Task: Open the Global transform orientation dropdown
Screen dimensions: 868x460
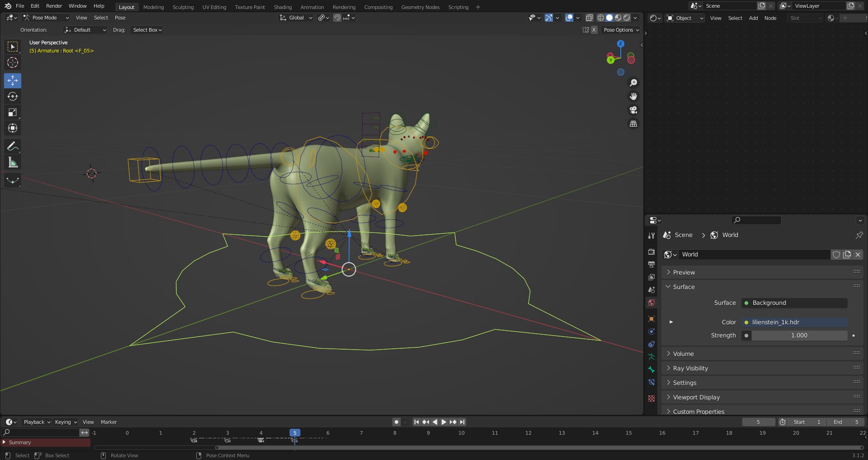Action: pos(296,18)
